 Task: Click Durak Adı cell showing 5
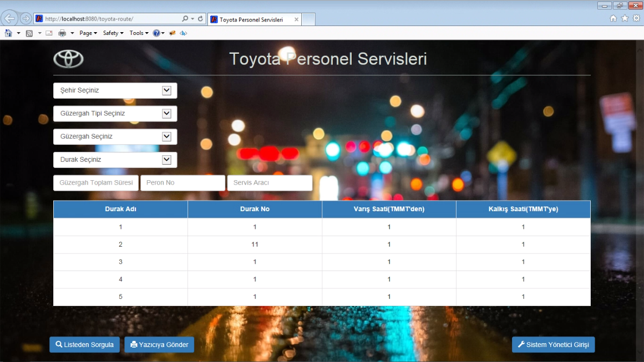coord(120,297)
